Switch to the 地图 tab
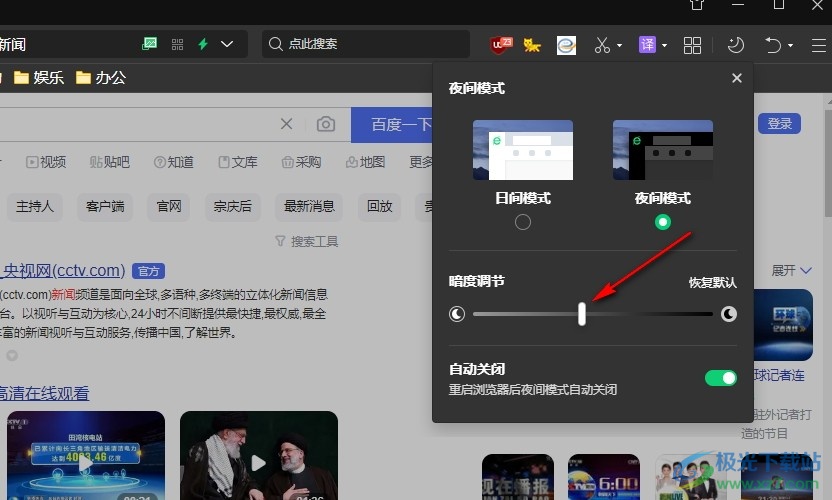832x500 pixels. (x=365, y=162)
